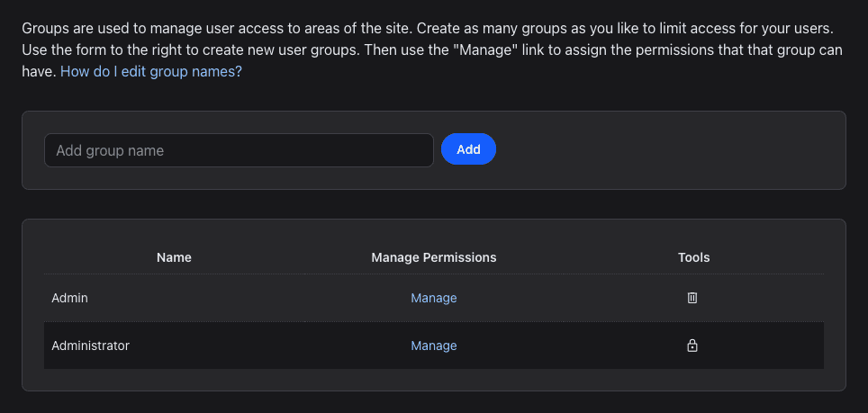Open Manage permissions for Administrator group

pos(433,346)
